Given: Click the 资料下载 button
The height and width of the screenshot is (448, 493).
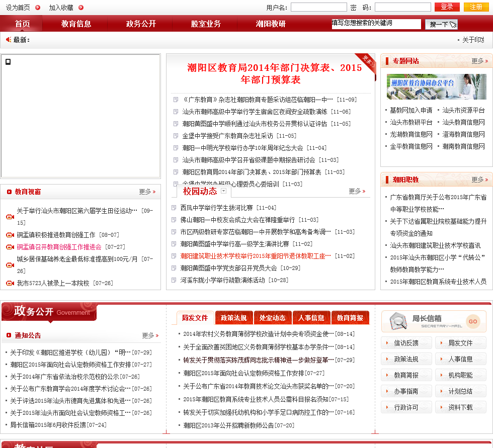Looking at the screenshot, I should click(x=461, y=407).
